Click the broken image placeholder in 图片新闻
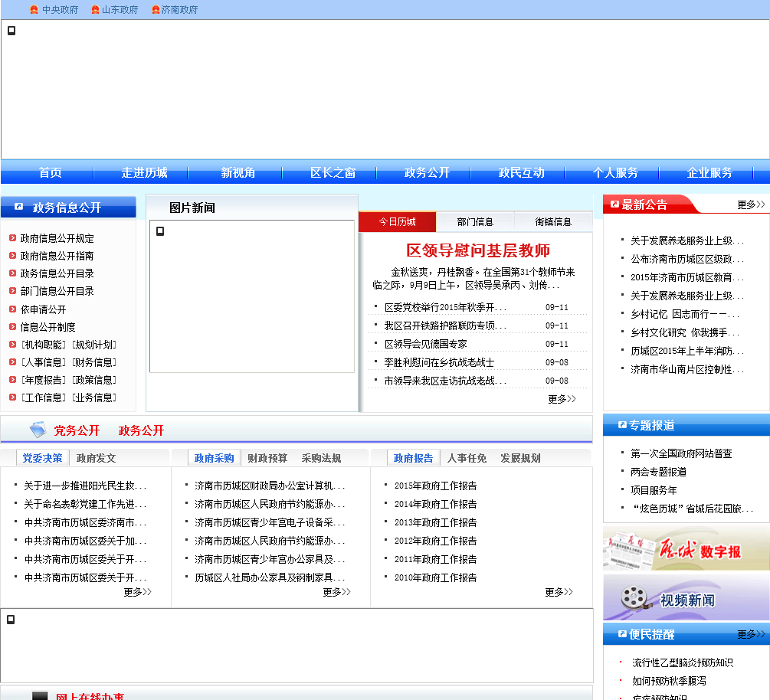This screenshot has width=770, height=700. pyautogui.click(x=160, y=231)
